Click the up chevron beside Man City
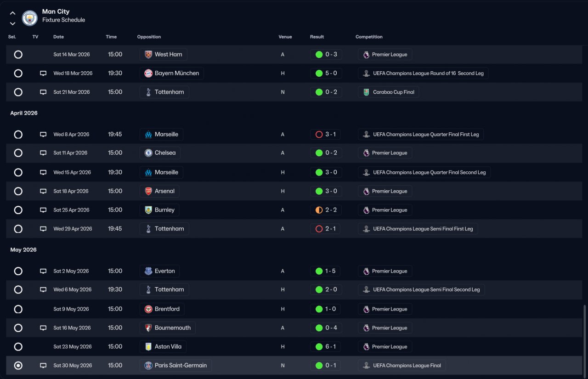This screenshot has width=588, height=379. [x=12, y=13]
